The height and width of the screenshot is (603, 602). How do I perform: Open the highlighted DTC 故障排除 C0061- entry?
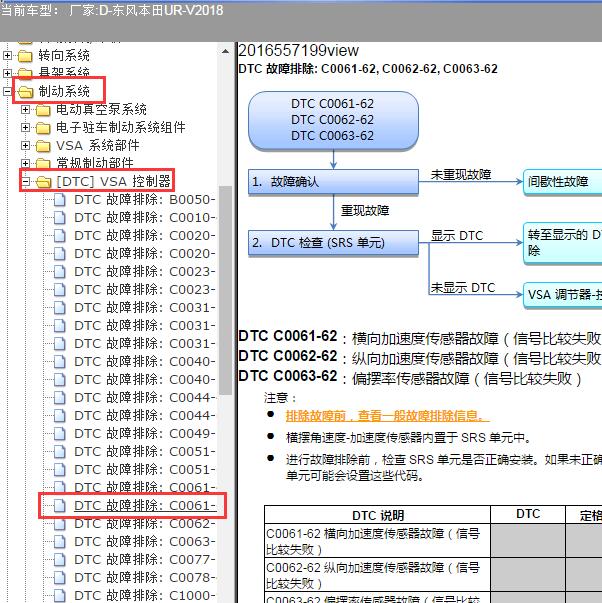(144, 506)
